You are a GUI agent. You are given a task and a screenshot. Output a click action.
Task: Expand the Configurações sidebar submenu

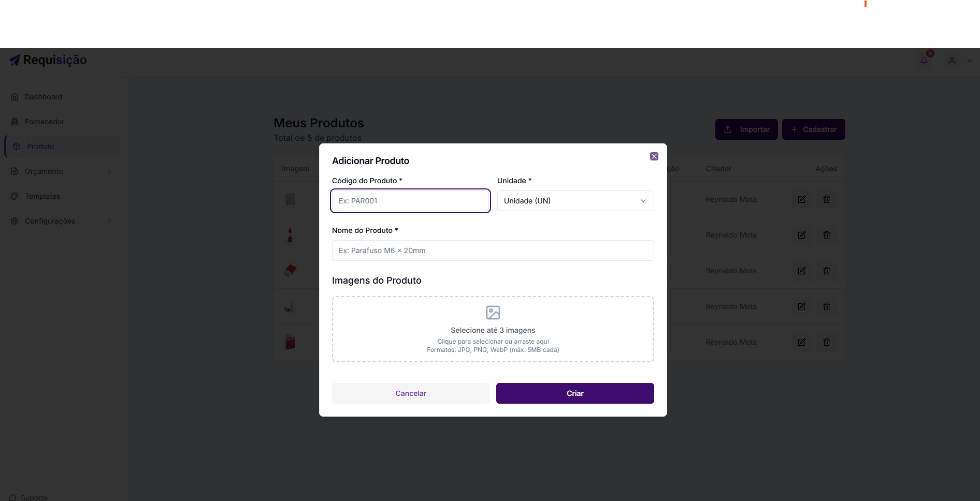[109, 221]
